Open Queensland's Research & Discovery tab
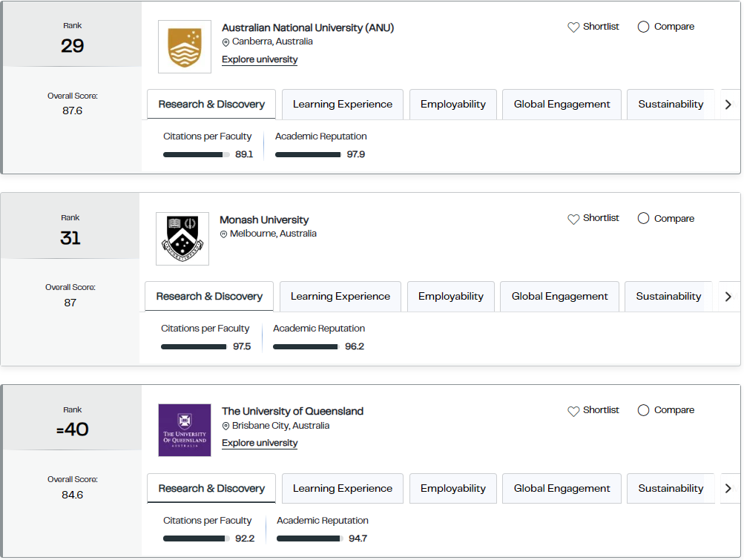744x560 pixels. (x=211, y=488)
